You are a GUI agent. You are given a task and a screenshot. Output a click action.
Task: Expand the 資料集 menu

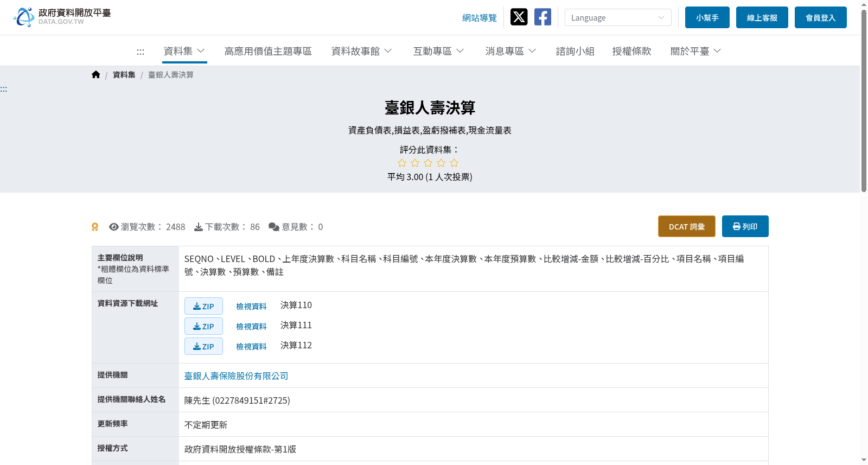[x=184, y=51]
